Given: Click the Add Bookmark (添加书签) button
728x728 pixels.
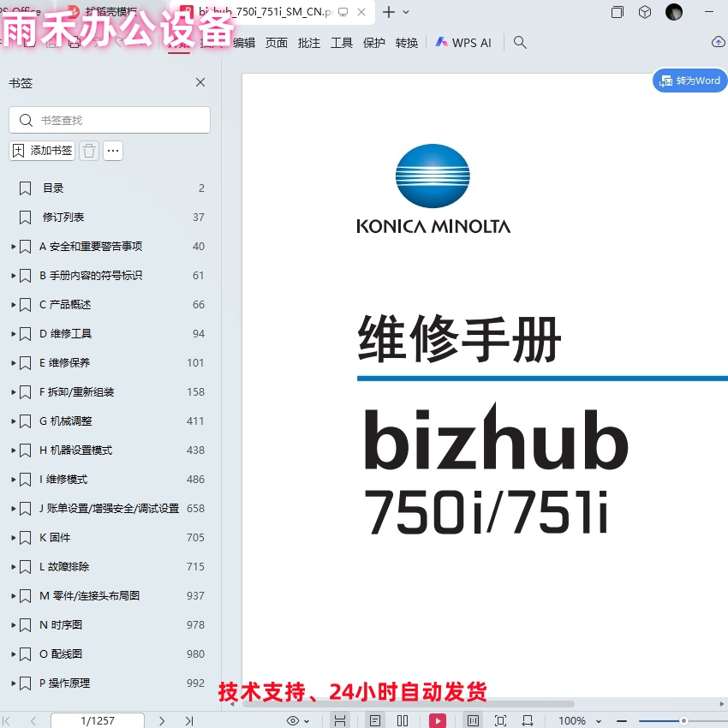Looking at the screenshot, I should 42,151.
